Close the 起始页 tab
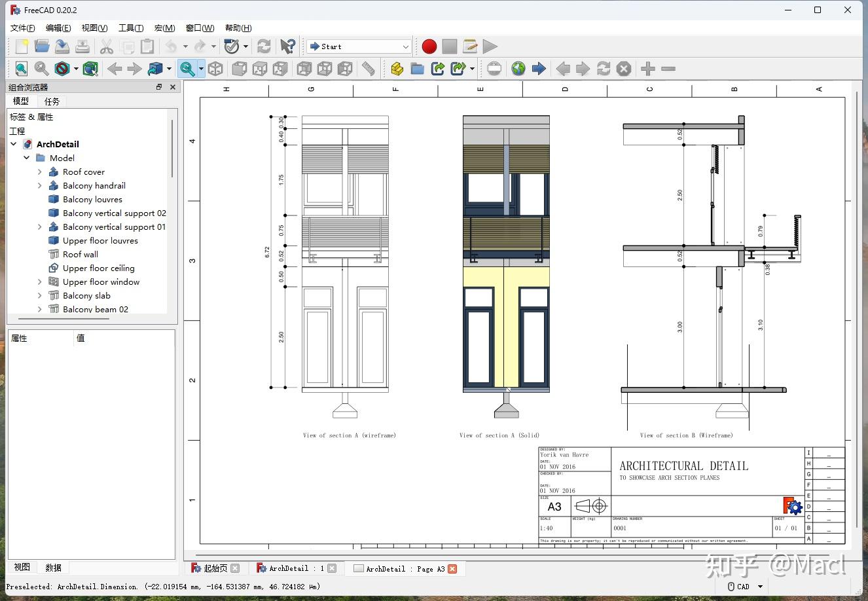Screen dimensions: 868x601 coord(235,568)
